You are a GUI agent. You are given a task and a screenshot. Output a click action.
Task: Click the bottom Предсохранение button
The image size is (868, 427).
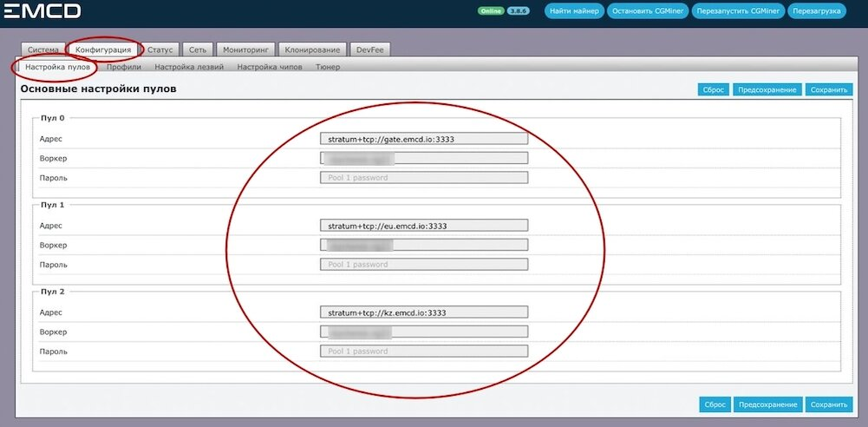(x=767, y=404)
